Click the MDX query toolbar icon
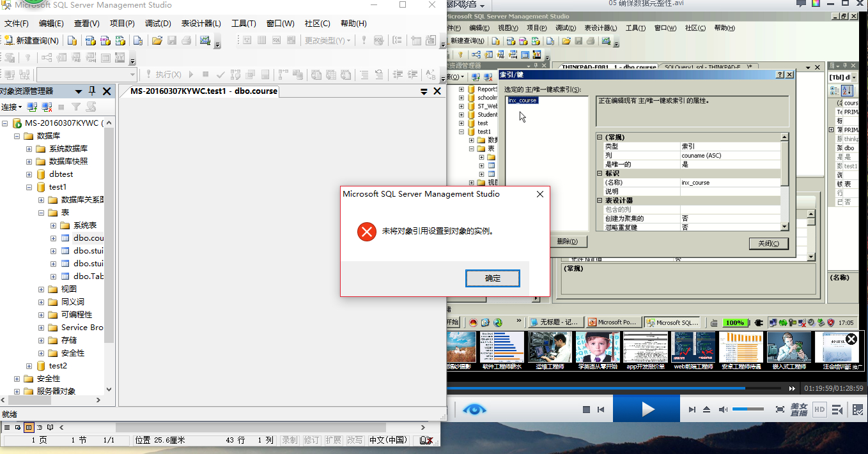Image resolution: width=868 pixels, height=454 pixels. [89, 40]
